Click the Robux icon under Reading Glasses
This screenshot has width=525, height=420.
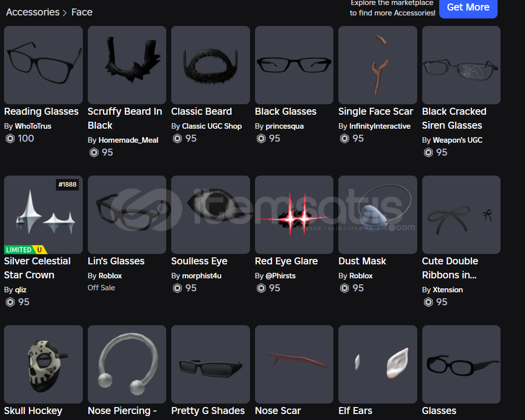point(10,139)
